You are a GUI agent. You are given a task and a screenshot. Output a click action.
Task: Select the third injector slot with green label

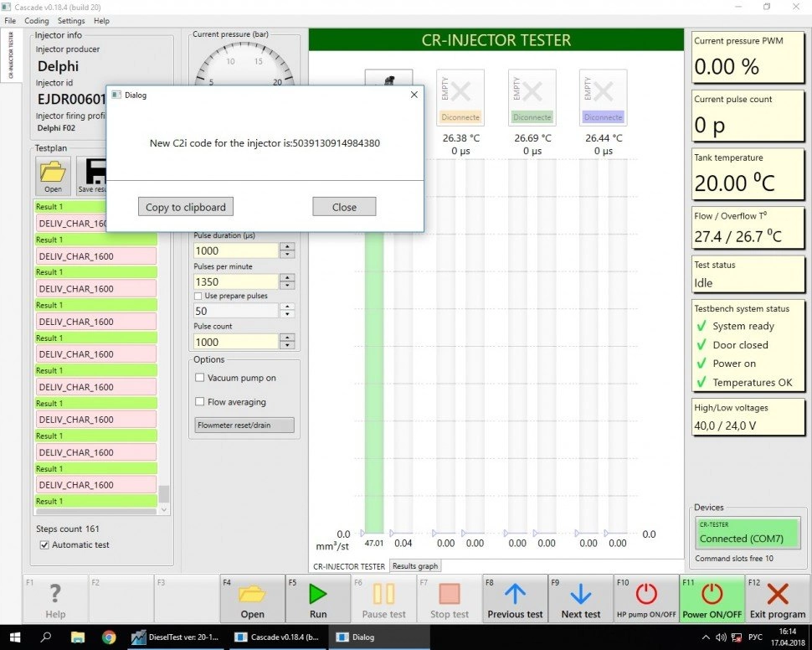point(532,97)
